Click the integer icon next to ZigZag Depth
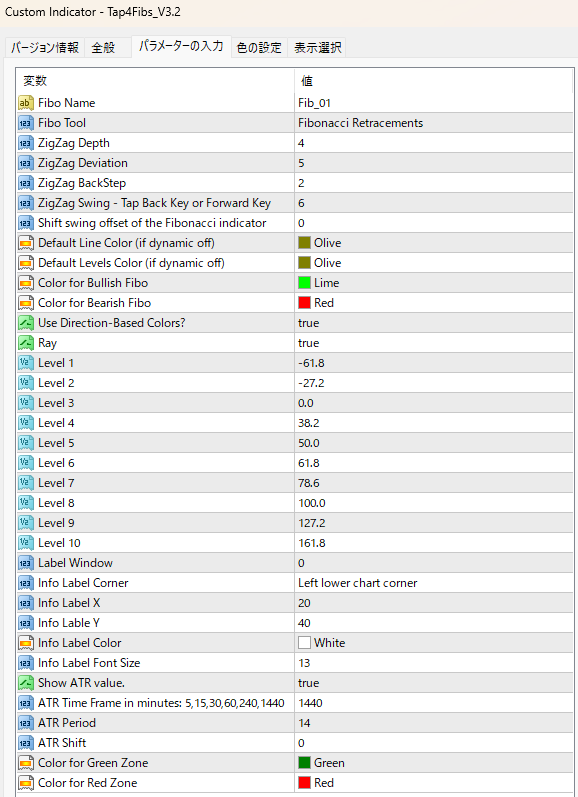Viewport: 578px width, 797px height. pyautogui.click(x=25, y=143)
